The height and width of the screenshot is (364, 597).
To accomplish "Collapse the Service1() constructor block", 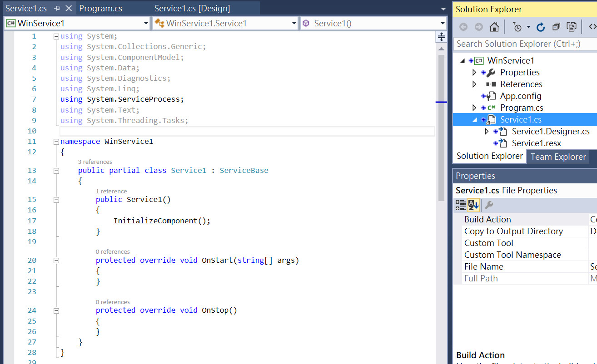I will pyautogui.click(x=56, y=200).
